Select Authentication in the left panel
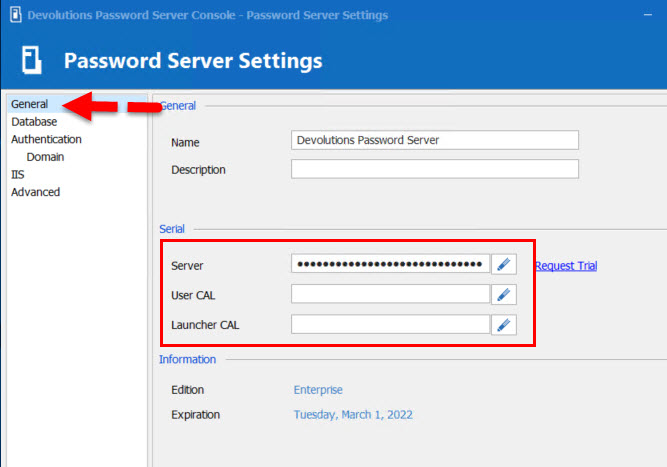Viewport: 667px width, 467px height. pos(46,140)
